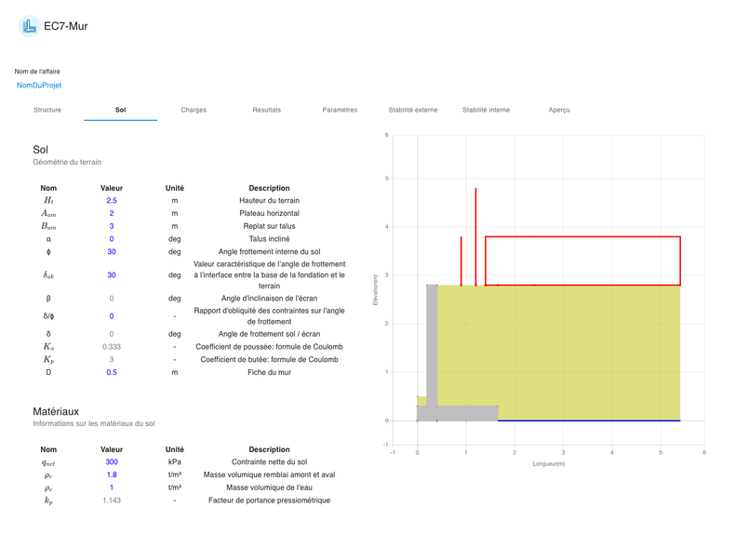Edit the Hauteur du terrain value 2.5

(x=112, y=201)
